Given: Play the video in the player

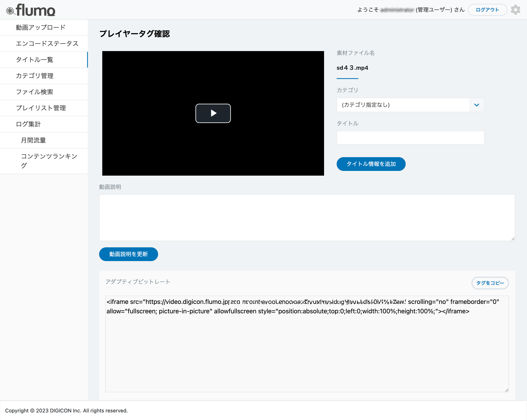Looking at the screenshot, I should tap(213, 113).
